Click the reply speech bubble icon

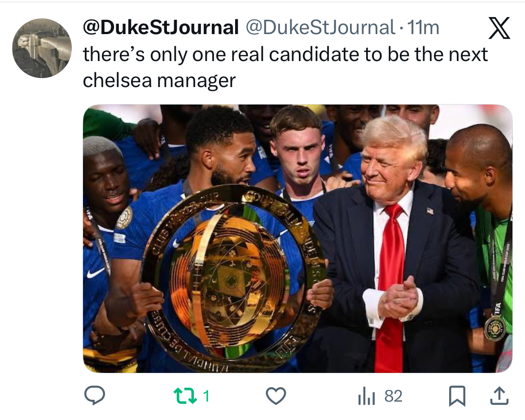(x=95, y=396)
